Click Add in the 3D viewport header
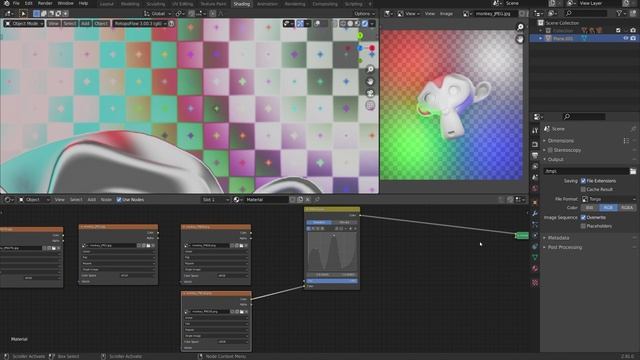This screenshot has height=360, width=640. 85,24
